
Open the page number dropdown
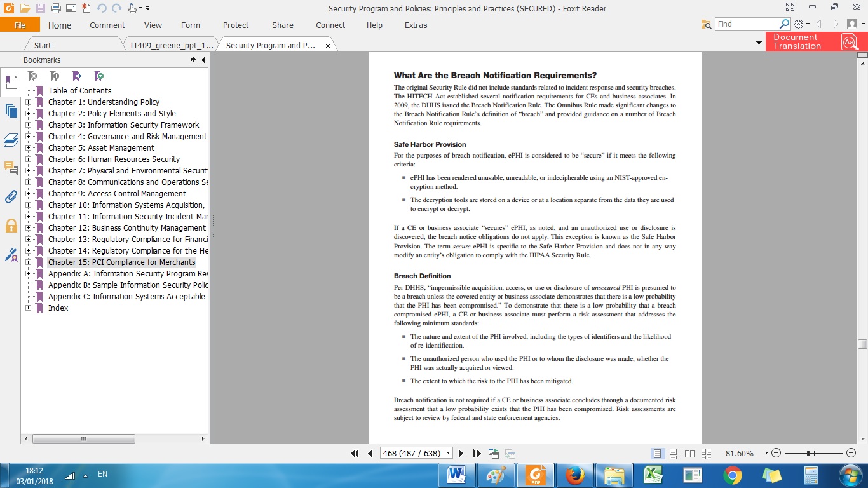[449, 453]
